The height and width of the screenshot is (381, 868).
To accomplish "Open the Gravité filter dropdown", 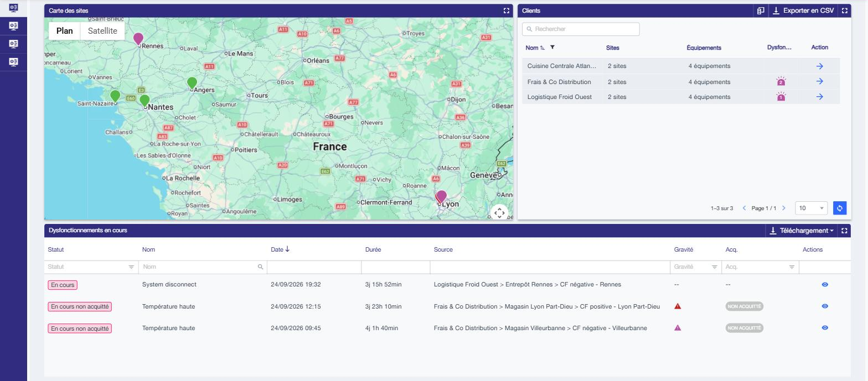I will click(715, 267).
